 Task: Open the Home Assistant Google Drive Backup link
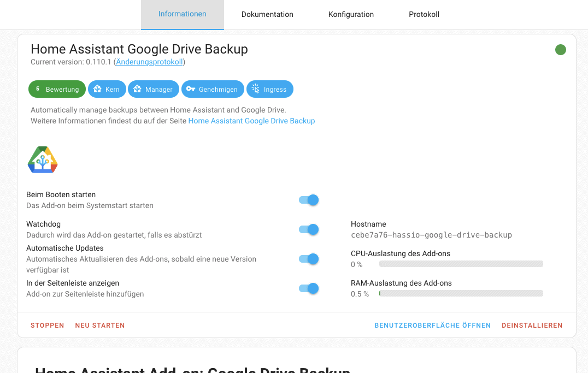[251, 121]
